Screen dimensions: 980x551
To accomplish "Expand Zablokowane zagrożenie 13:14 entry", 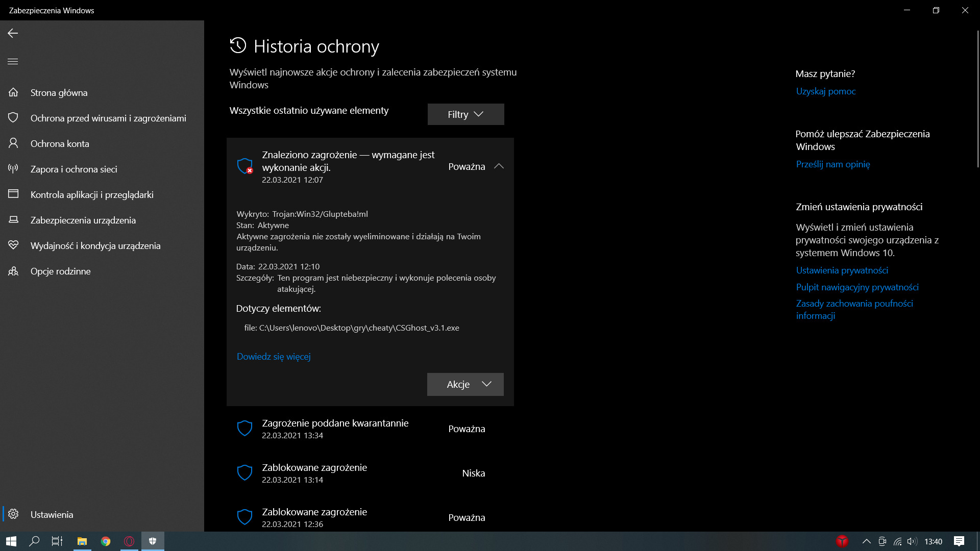I will (370, 473).
